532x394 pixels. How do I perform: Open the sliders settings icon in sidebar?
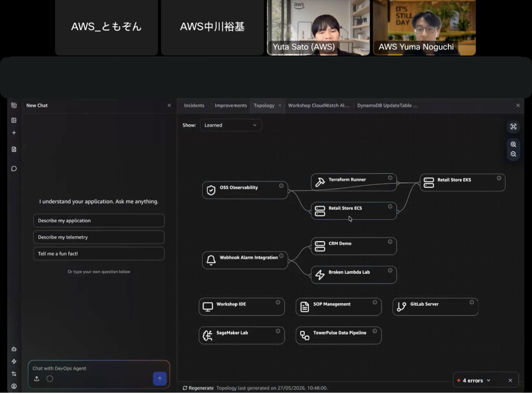(14, 374)
